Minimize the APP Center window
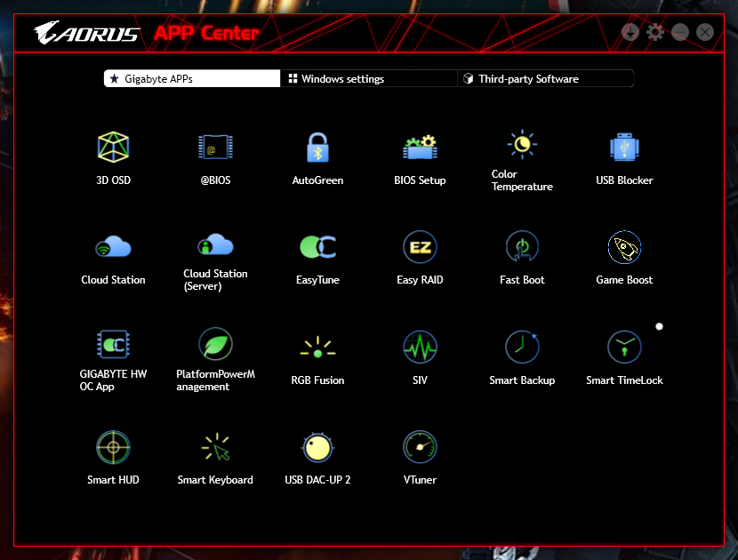The height and width of the screenshot is (560, 738). (680, 32)
